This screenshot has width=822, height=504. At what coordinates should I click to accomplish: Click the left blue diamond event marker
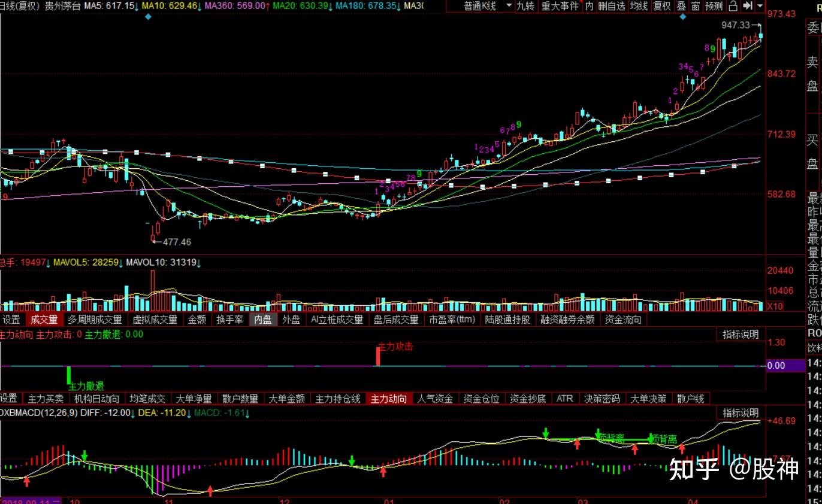148,17
